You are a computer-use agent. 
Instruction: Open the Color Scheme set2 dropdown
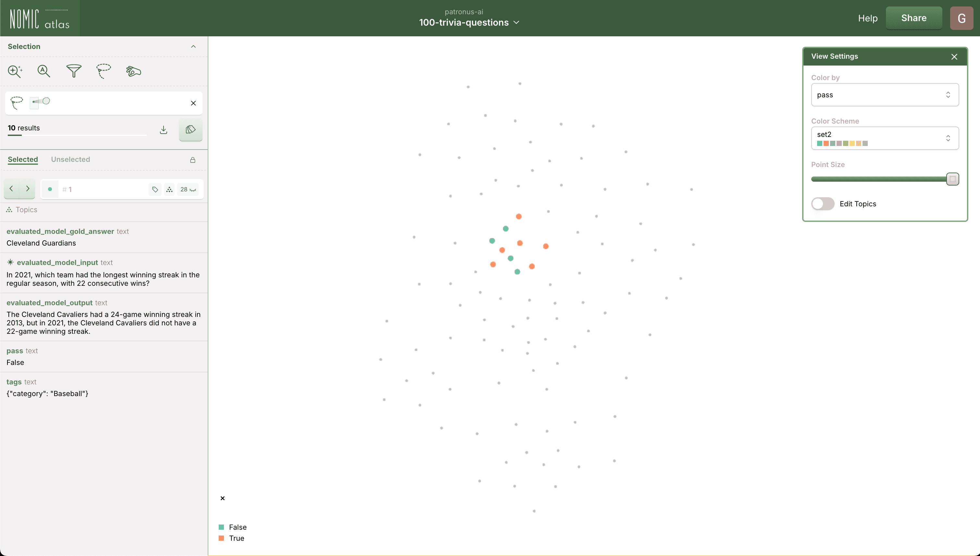885,138
